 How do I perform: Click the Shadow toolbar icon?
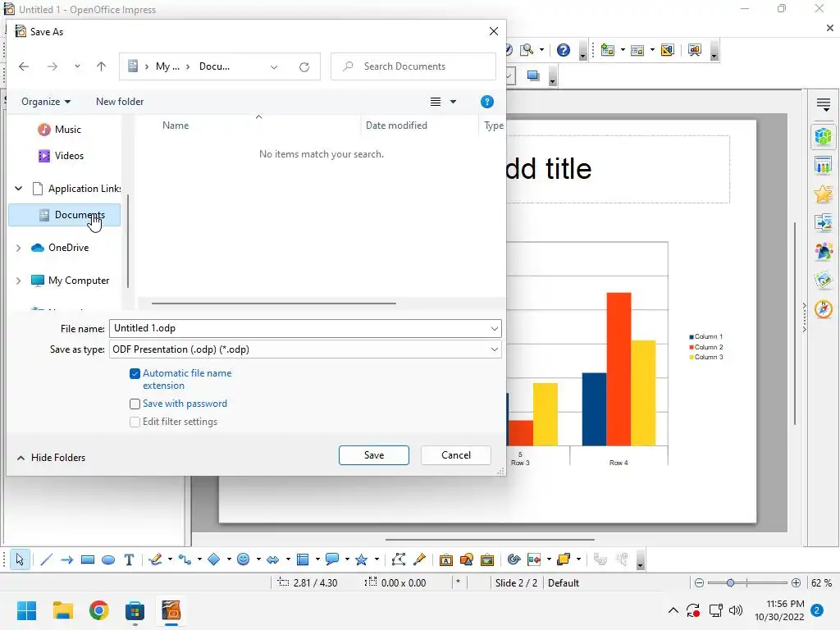[x=533, y=75]
